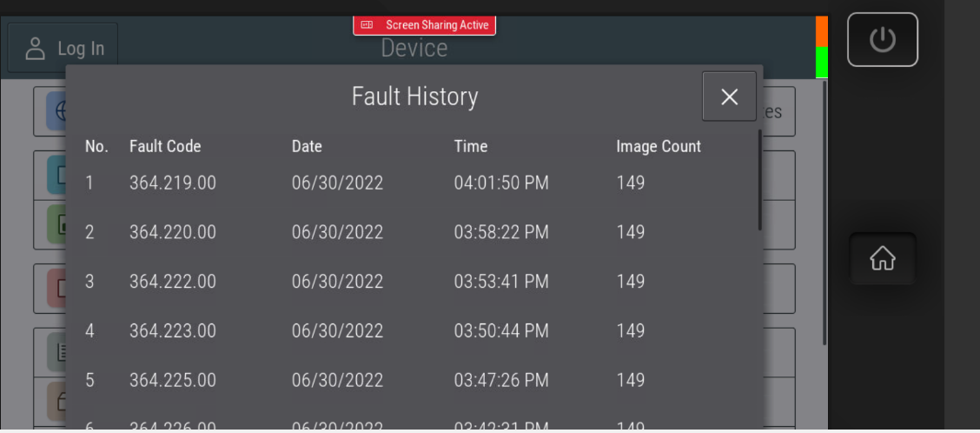The width and height of the screenshot is (980, 433).
Task: Click the Log In text label
Action: (81, 49)
